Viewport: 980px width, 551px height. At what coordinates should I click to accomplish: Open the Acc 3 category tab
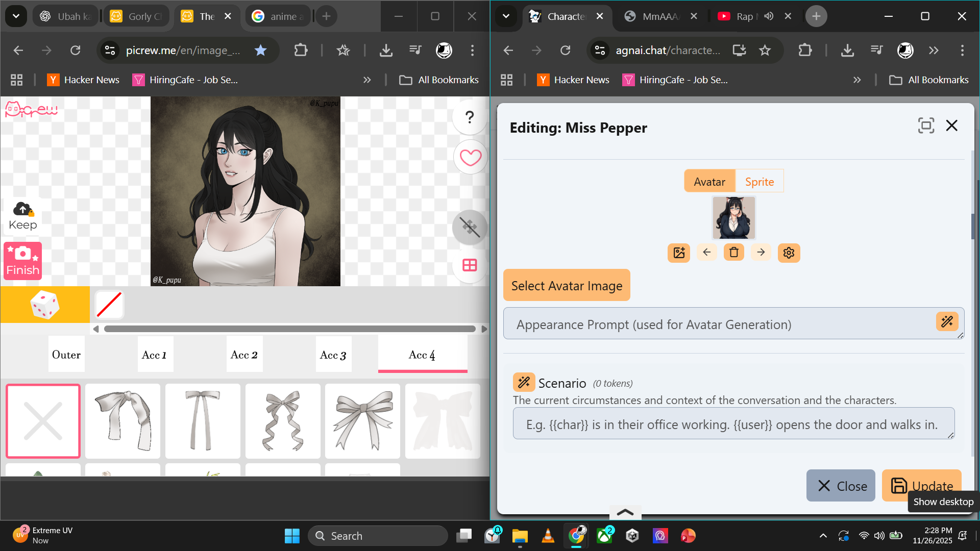tap(333, 355)
